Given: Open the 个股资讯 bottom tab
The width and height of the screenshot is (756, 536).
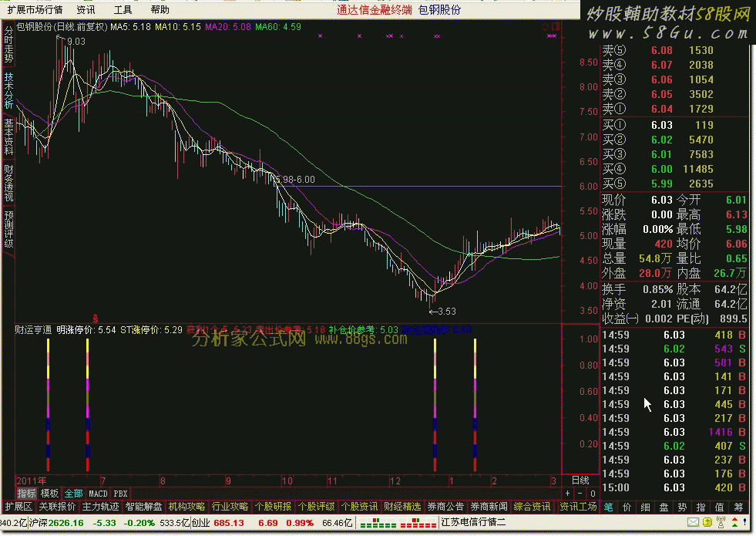Looking at the screenshot, I should point(359,507).
